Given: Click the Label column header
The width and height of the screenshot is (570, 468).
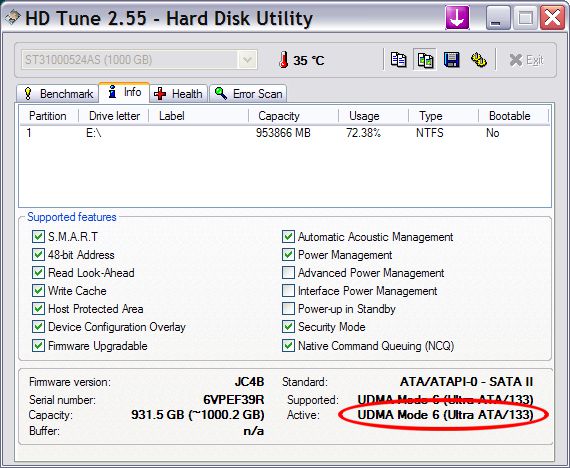Looking at the screenshot, I should (x=199, y=116).
